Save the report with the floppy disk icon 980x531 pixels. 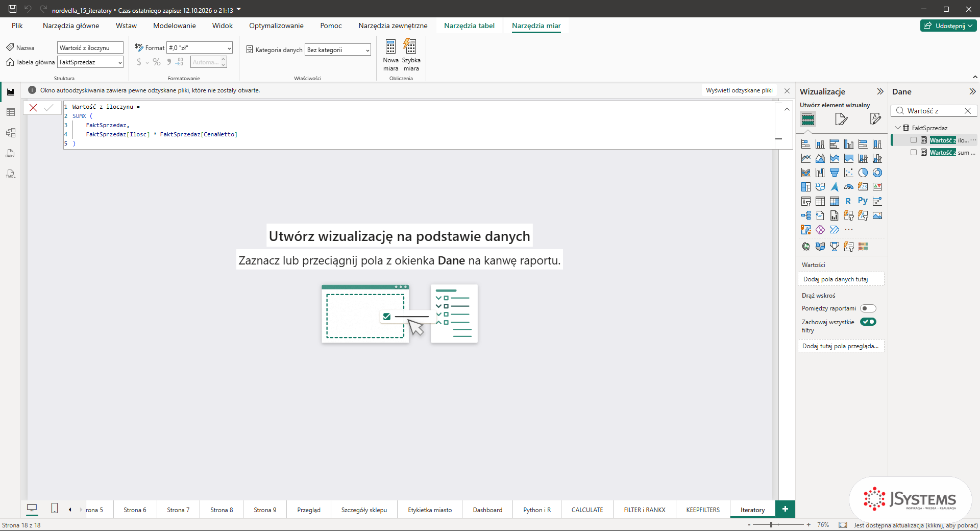click(x=13, y=9)
